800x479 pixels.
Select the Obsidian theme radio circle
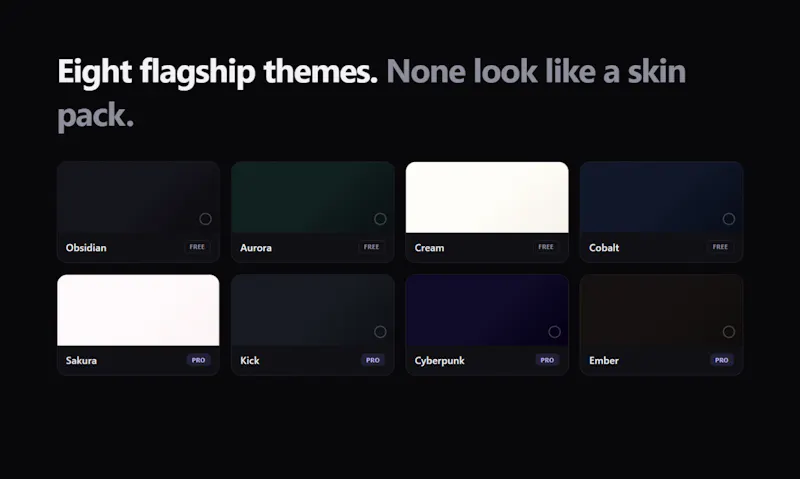click(x=205, y=219)
